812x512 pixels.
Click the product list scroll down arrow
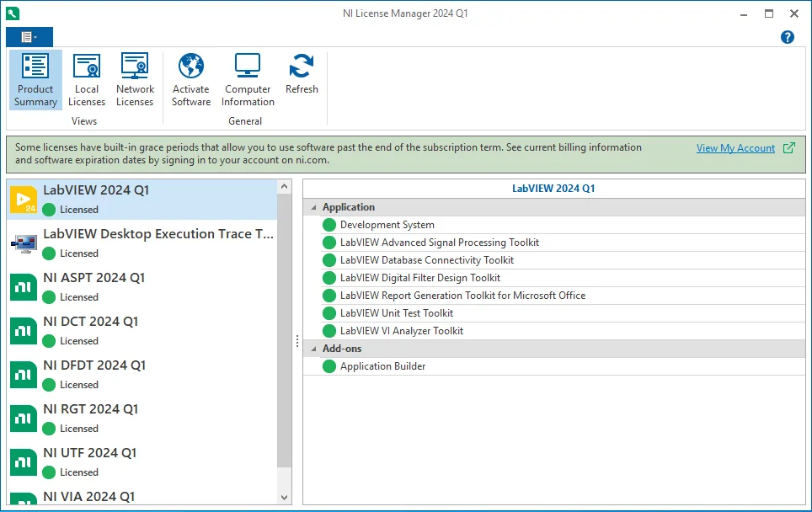coord(285,498)
